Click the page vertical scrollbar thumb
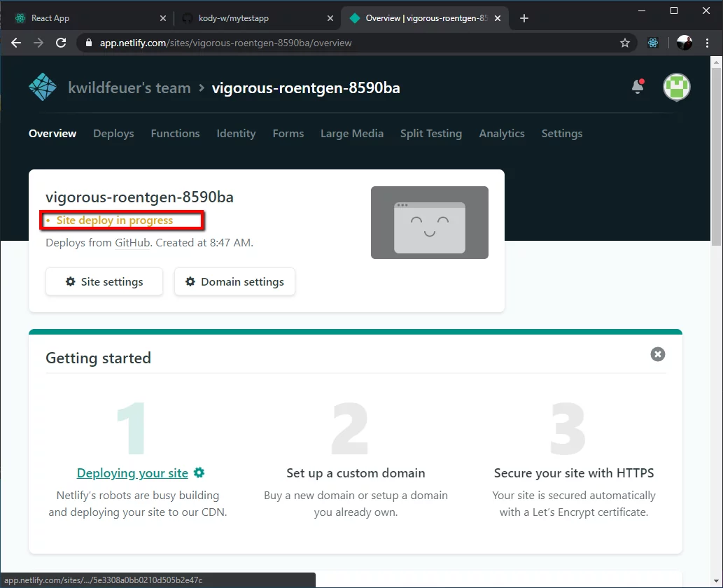Image resolution: width=723 pixels, height=588 pixels. pos(715,157)
